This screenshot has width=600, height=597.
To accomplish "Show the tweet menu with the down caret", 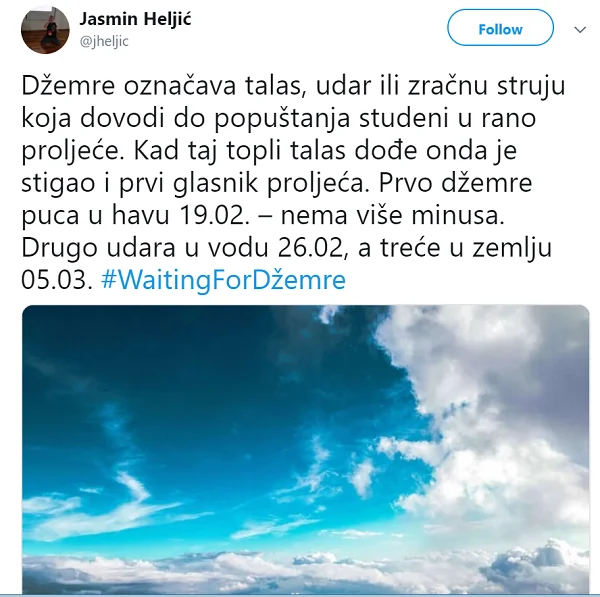I will pyautogui.click(x=580, y=29).
